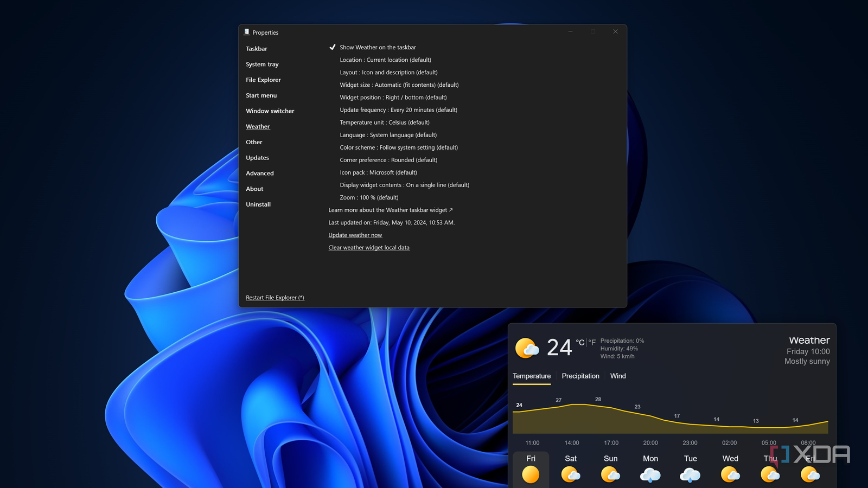Click Wednesday's sun-with-cloud forecast icon
This screenshot has width=868, height=488.
pyautogui.click(x=730, y=474)
